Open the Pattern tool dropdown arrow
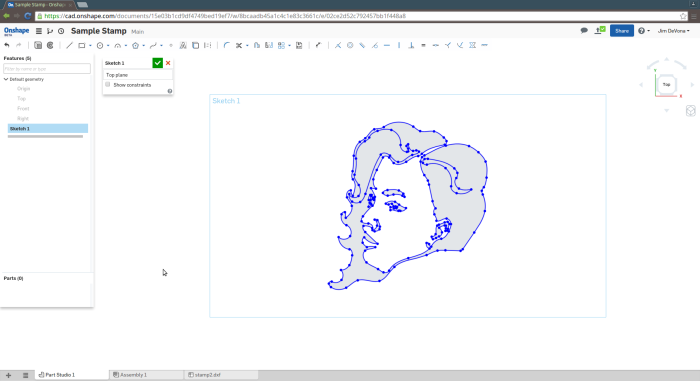 289,46
